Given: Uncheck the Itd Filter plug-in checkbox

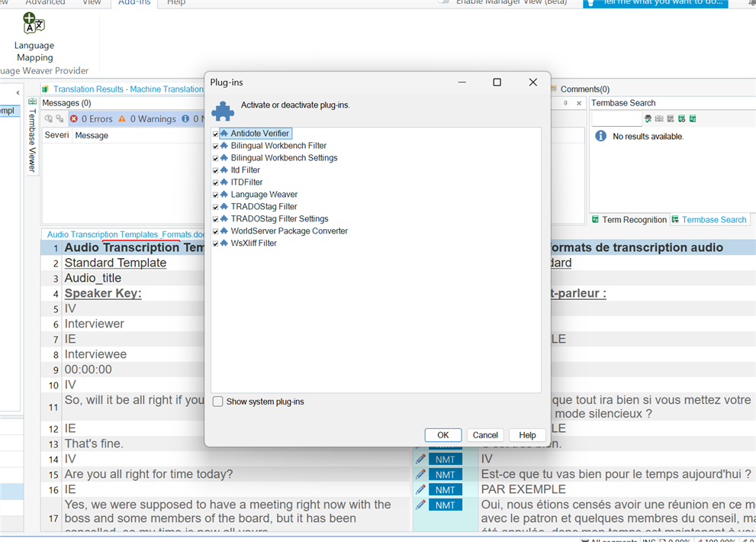Looking at the screenshot, I should (x=216, y=170).
